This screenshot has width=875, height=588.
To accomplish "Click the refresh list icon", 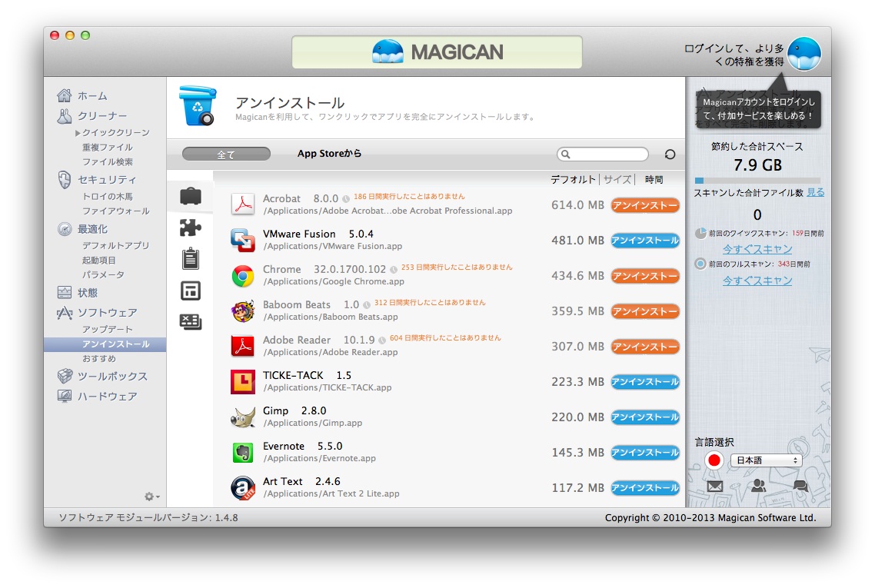I will pyautogui.click(x=670, y=154).
